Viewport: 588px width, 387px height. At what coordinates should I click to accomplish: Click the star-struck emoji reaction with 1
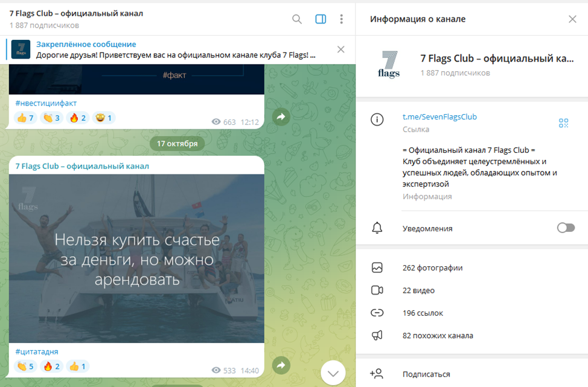point(104,118)
